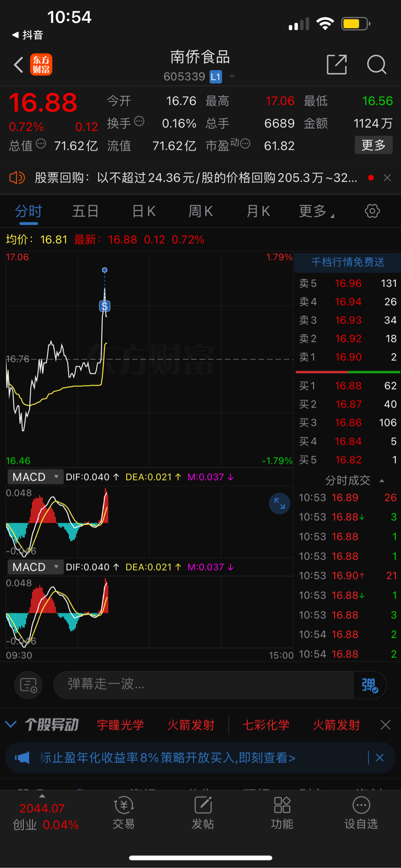Select the 买5 16.82 order row

[x=348, y=460]
